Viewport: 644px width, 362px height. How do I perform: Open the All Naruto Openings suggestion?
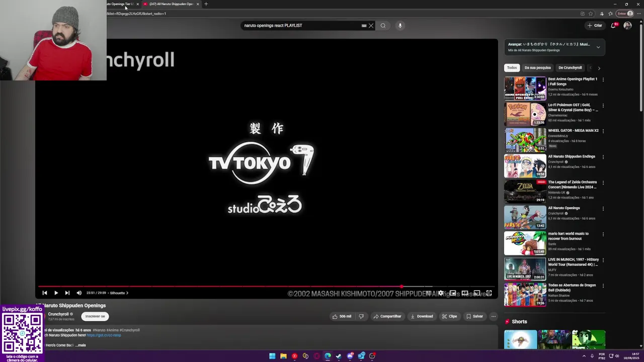563,208
